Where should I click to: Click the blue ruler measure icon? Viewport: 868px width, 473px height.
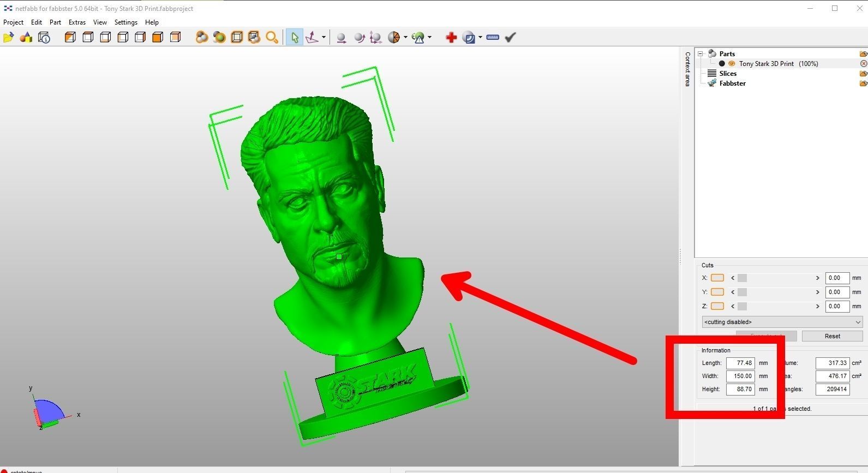[493, 37]
